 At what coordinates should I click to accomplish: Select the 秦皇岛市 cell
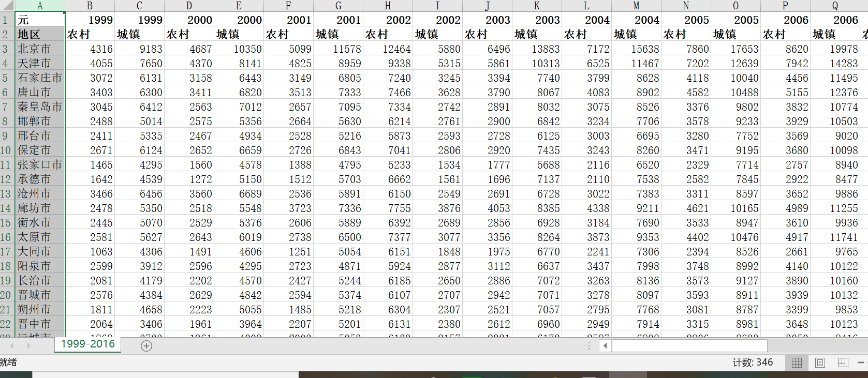(x=40, y=107)
